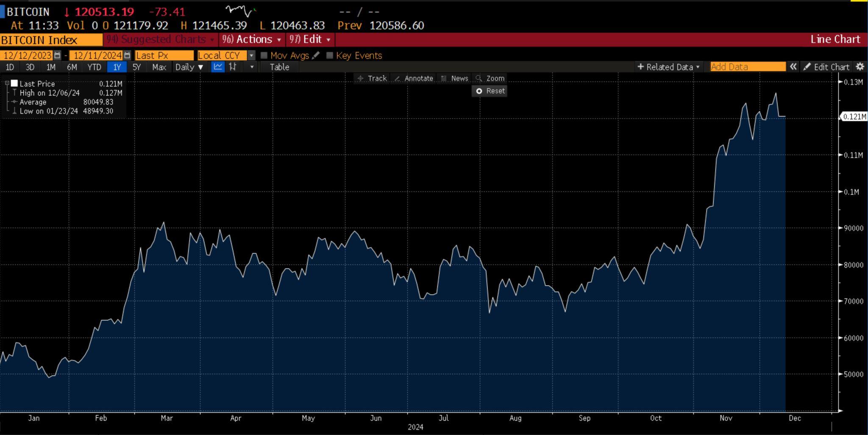This screenshot has width=868, height=435.
Task: Activate the Zoom magnifier icon
Action: click(x=479, y=78)
